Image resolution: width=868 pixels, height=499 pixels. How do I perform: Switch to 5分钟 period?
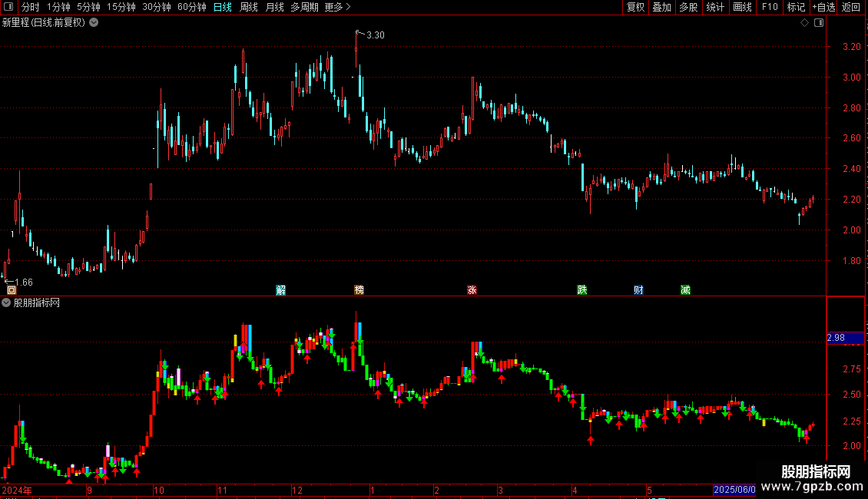[x=88, y=7]
